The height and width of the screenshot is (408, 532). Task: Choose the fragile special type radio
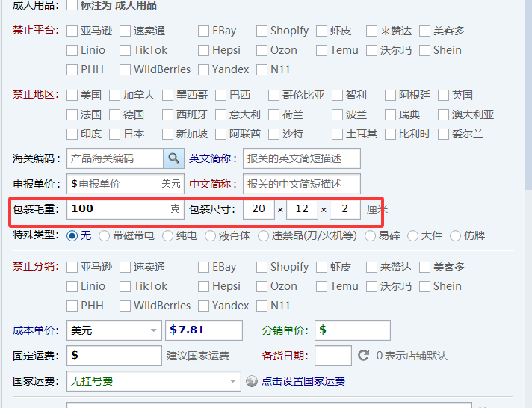(x=370, y=235)
